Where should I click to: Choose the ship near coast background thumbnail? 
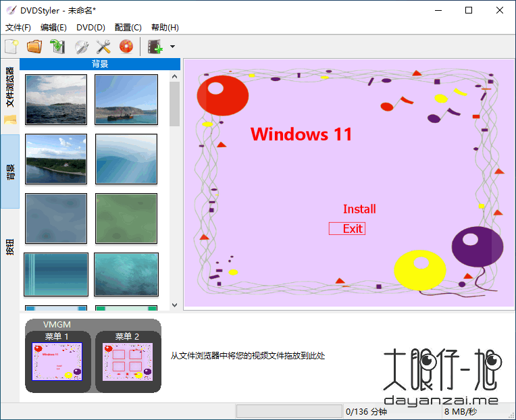[x=126, y=99]
